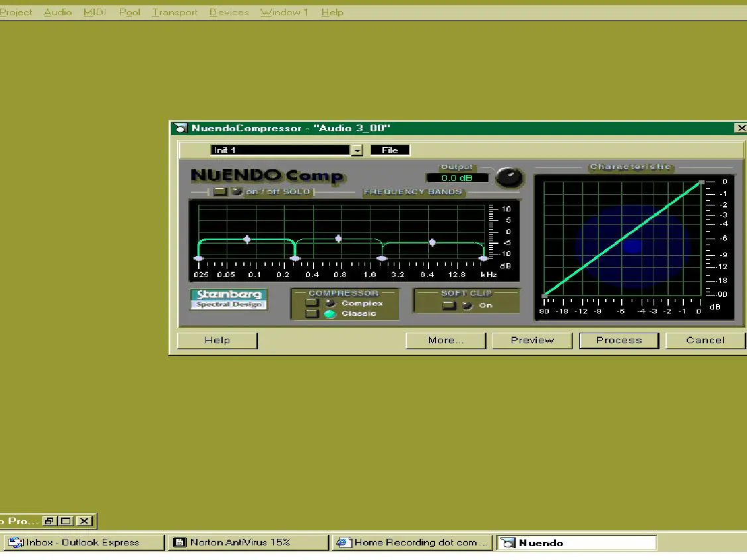
Task: Click the Characteristic curve's lower-left endpoint handle
Action: tap(545, 296)
